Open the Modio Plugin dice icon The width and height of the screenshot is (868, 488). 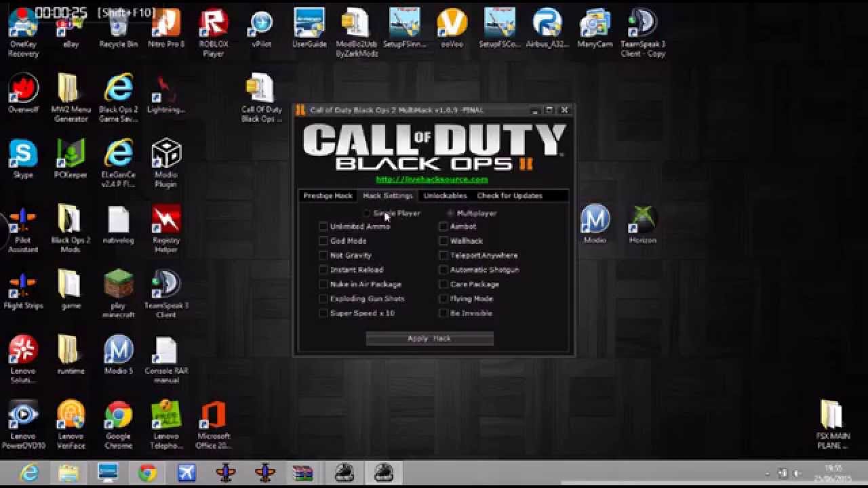click(x=166, y=163)
